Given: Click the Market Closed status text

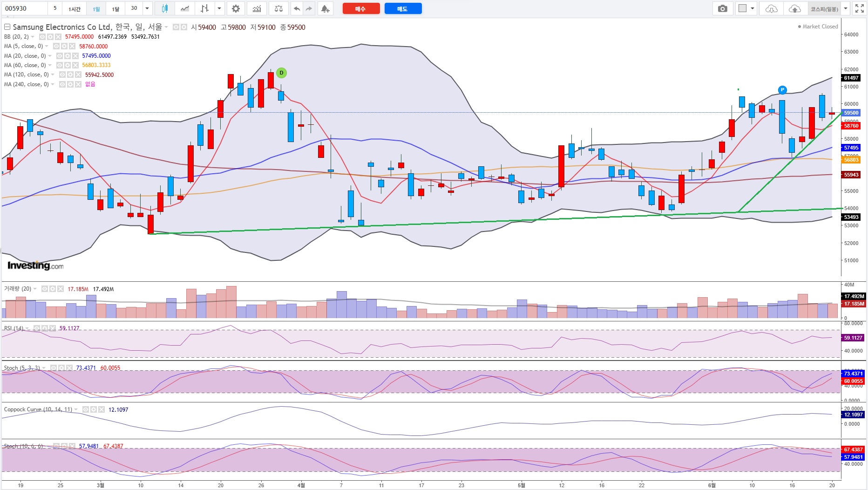Looking at the screenshot, I should 820,27.
